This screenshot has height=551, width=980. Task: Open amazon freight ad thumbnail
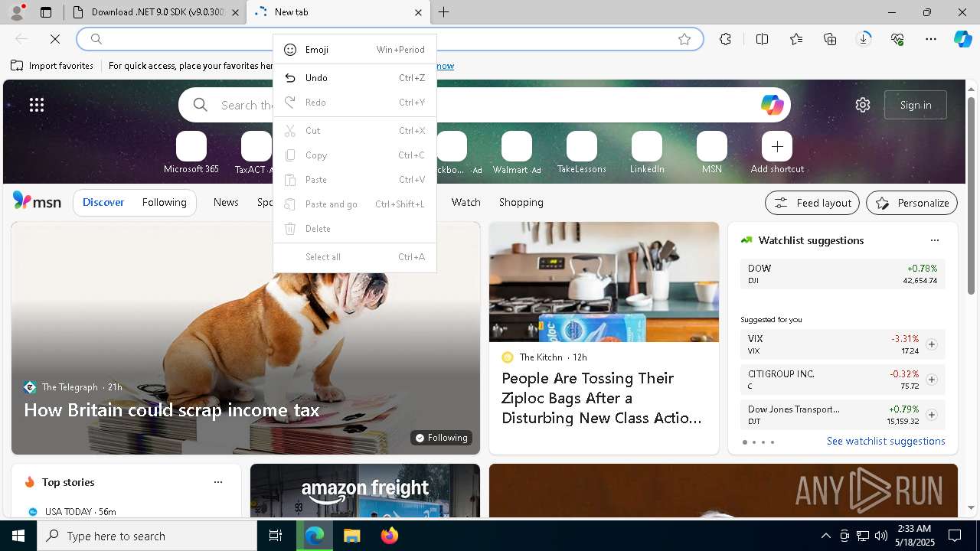tap(365, 491)
